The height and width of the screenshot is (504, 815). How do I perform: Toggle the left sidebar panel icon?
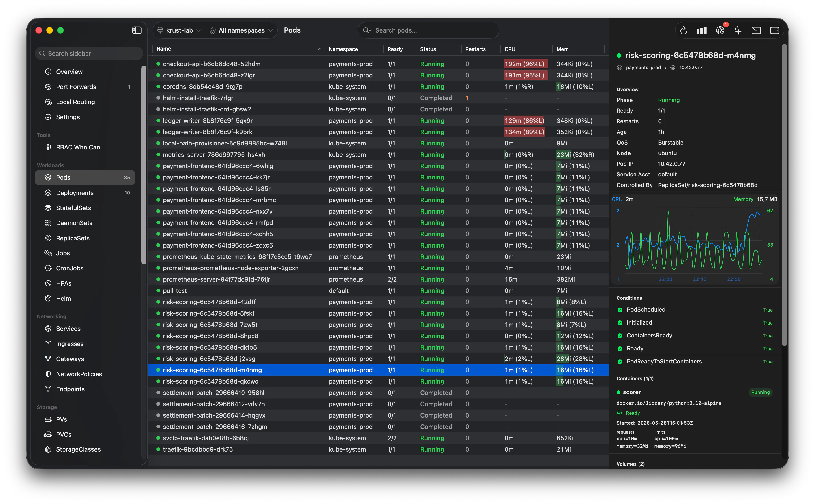(137, 30)
